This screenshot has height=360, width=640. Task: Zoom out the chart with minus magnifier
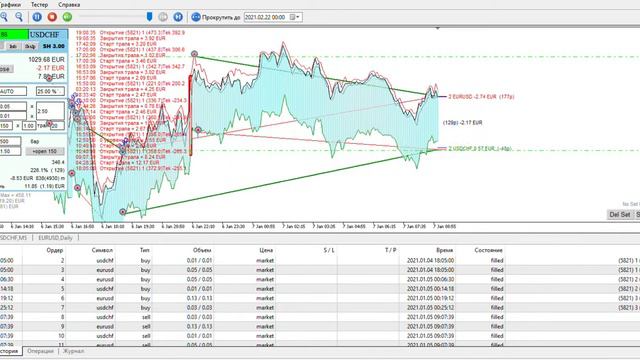pos(19,17)
